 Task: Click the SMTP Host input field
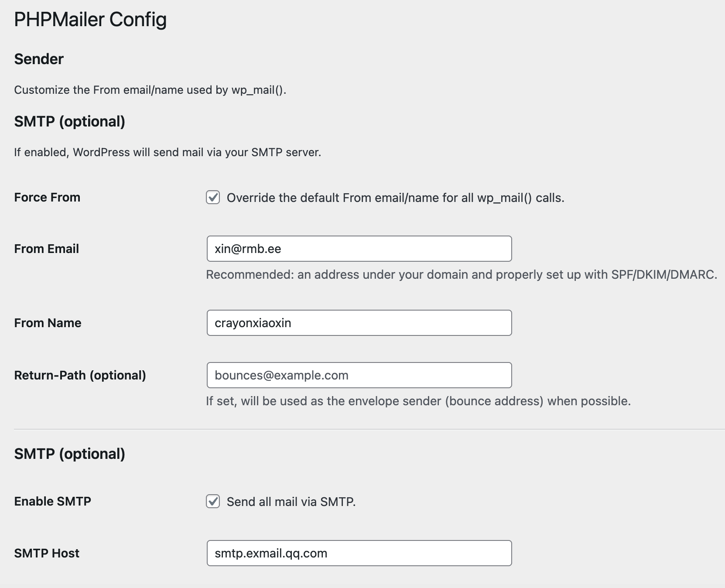point(359,553)
